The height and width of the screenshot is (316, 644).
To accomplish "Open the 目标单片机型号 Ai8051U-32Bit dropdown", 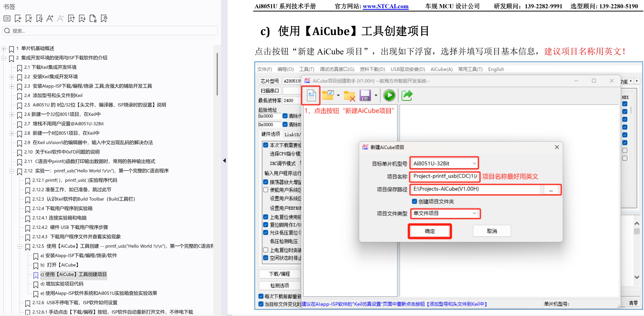I will [444, 163].
